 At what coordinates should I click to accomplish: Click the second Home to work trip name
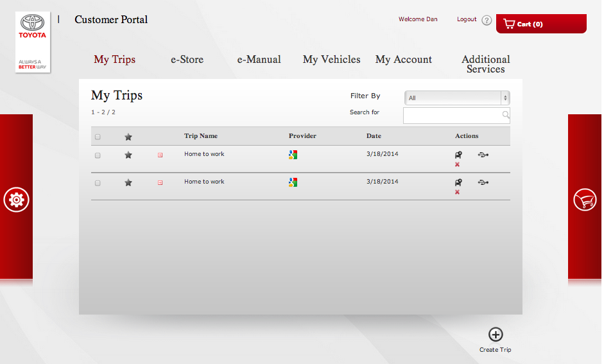pos(204,182)
